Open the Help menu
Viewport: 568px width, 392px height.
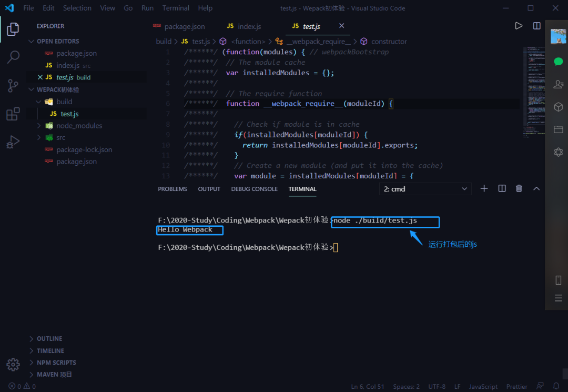(x=205, y=8)
